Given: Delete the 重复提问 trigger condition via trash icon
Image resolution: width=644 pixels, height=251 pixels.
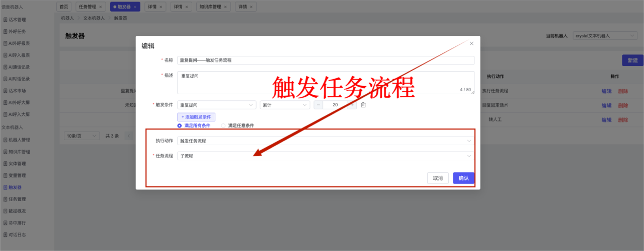Looking at the screenshot, I should pyautogui.click(x=363, y=105).
